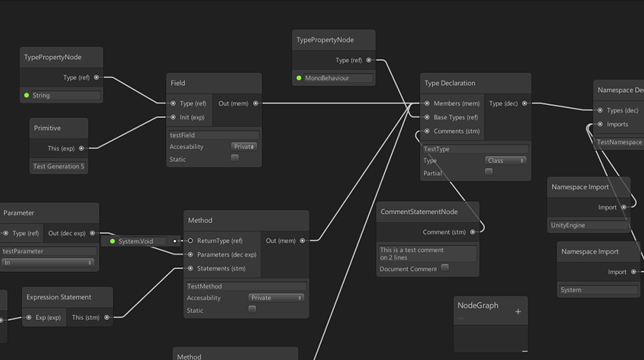Click the Init (exp) port on Field node
644x360 pixels.
pos(173,117)
